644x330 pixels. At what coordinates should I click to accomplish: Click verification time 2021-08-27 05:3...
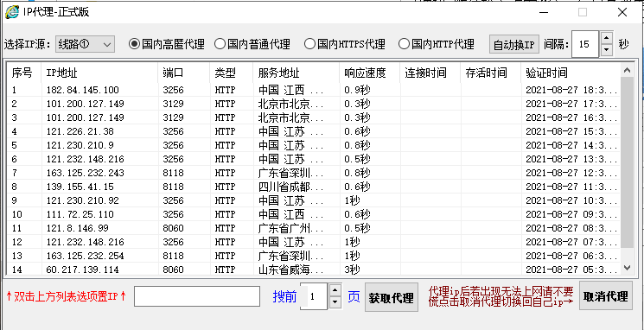coord(571,270)
